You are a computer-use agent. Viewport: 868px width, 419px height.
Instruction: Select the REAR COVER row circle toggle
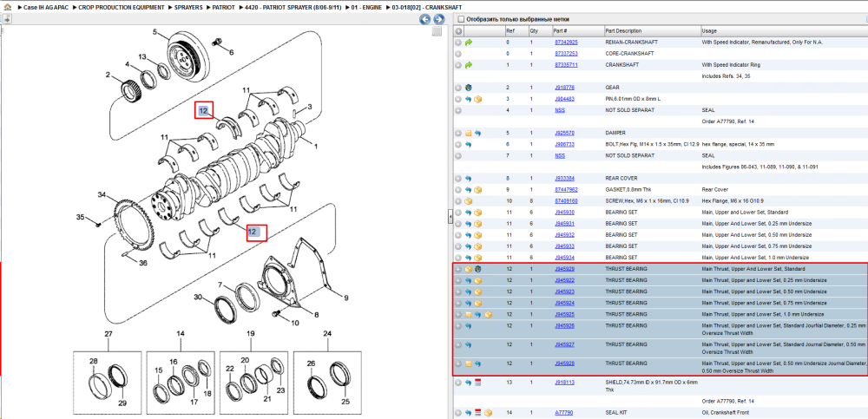pos(458,178)
